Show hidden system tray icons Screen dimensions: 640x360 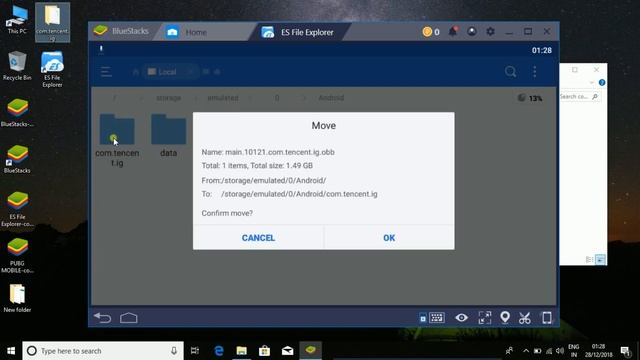point(526,351)
